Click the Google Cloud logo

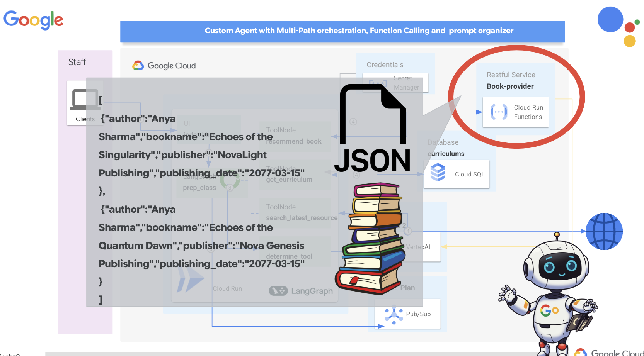[x=164, y=65]
